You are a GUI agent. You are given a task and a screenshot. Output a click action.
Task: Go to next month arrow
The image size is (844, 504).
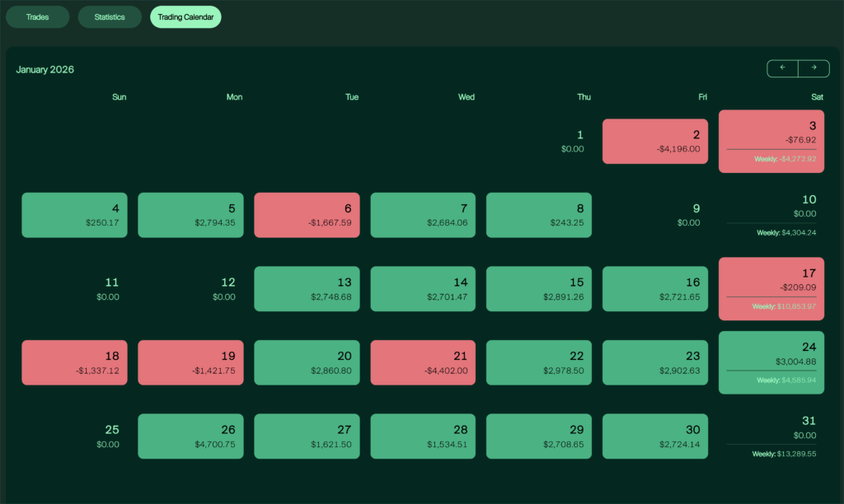coord(814,68)
